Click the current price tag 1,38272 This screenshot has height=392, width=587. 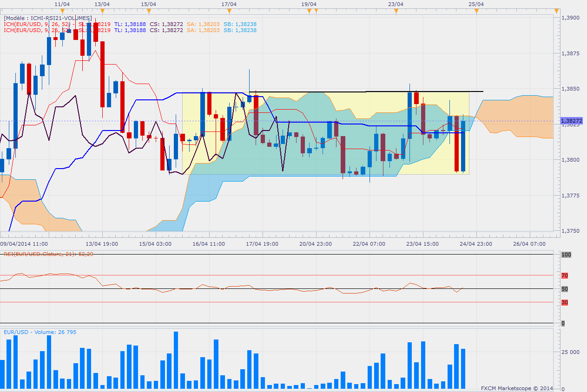[x=572, y=121]
